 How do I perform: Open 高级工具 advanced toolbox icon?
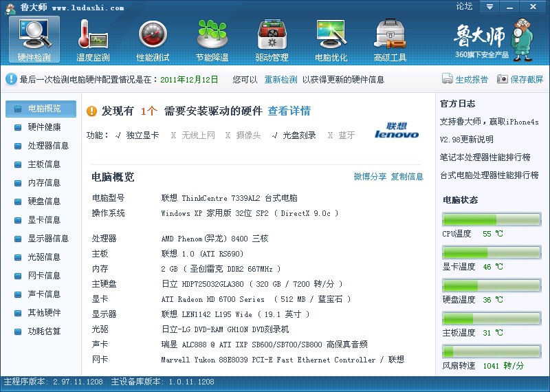pyautogui.click(x=390, y=39)
